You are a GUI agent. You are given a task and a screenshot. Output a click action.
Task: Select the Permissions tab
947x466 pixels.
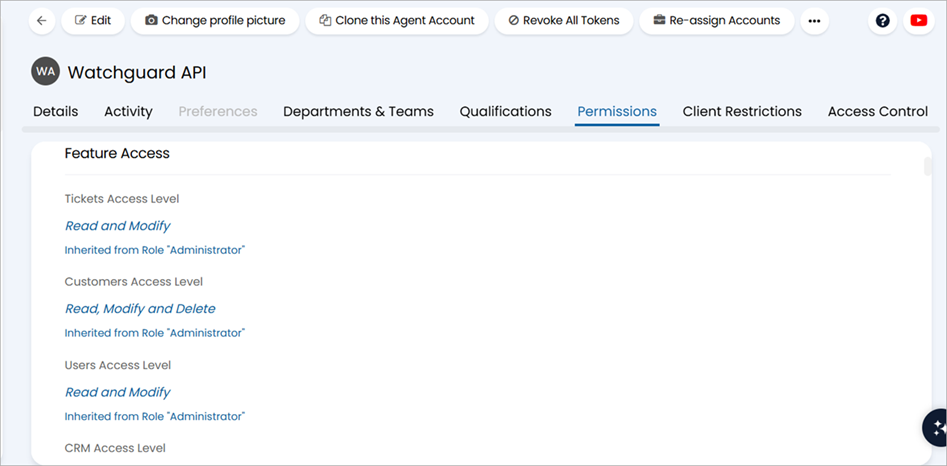pyautogui.click(x=617, y=112)
